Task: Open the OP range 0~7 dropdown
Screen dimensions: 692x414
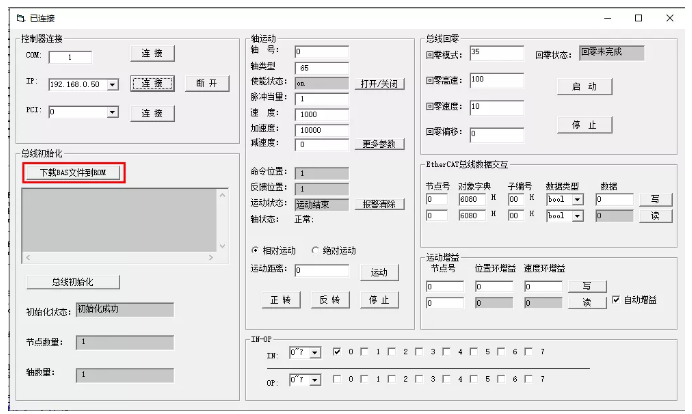Action: 315,380
